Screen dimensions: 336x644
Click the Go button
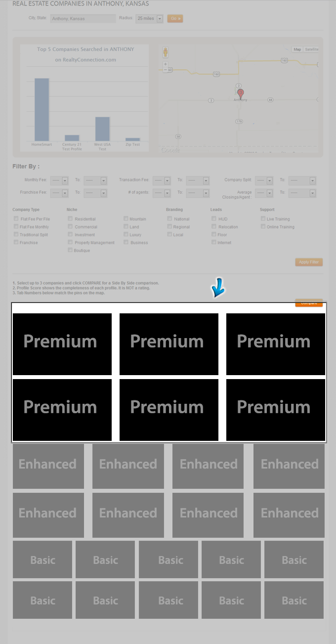(x=175, y=19)
